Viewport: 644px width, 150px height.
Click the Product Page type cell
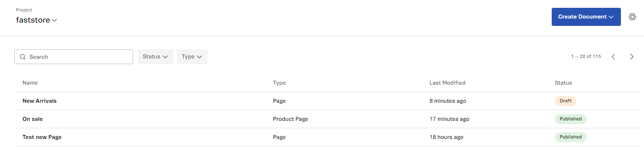point(290,119)
